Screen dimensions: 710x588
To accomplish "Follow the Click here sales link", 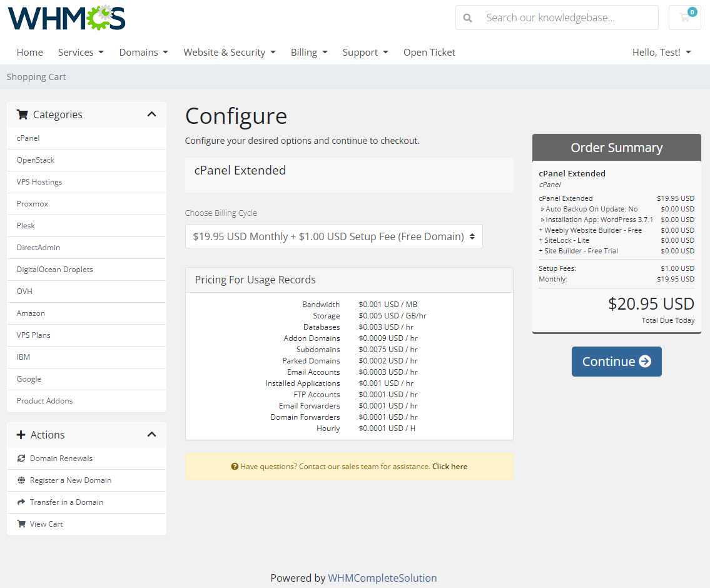I will (x=449, y=466).
